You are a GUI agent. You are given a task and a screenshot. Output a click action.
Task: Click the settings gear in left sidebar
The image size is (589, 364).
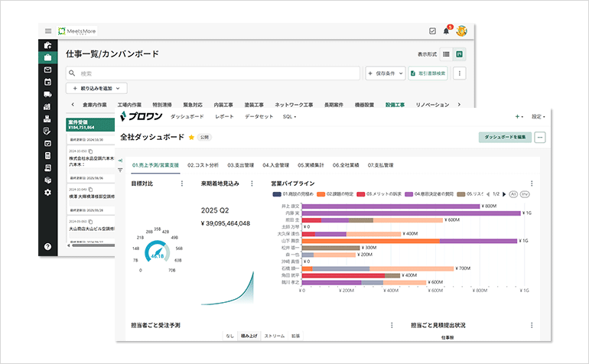click(x=47, y=192)
